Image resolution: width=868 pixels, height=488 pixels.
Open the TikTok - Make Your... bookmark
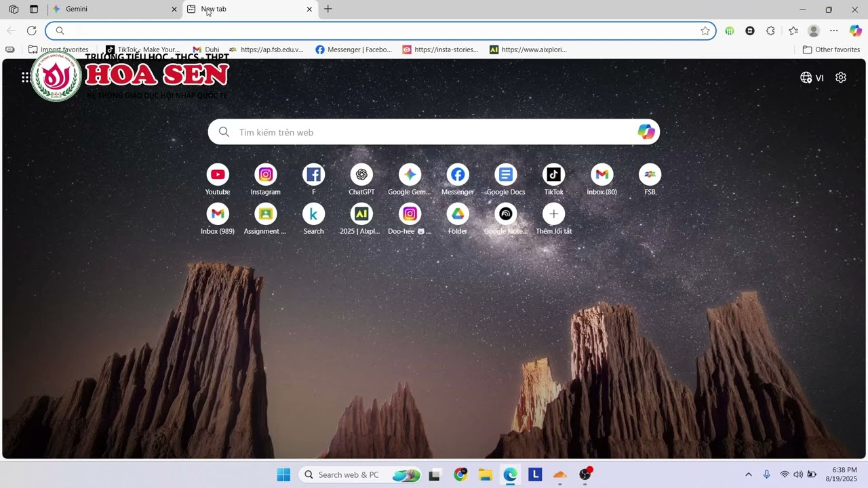pos(143,49)
